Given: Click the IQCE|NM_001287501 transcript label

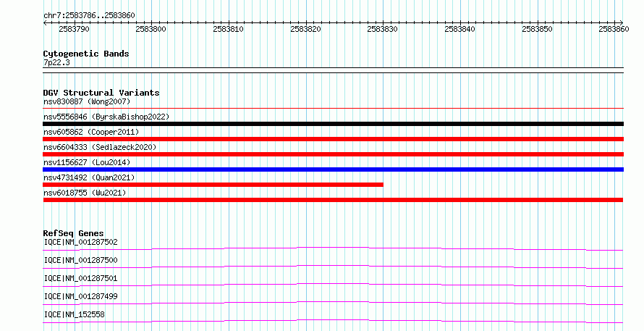Looking at the screenshot, I should coord(80,278).
